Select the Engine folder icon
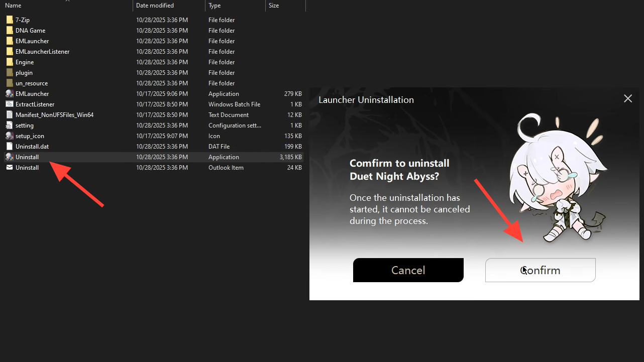The width and height of the screenshot is (644, 362). (x=9, y=62)
